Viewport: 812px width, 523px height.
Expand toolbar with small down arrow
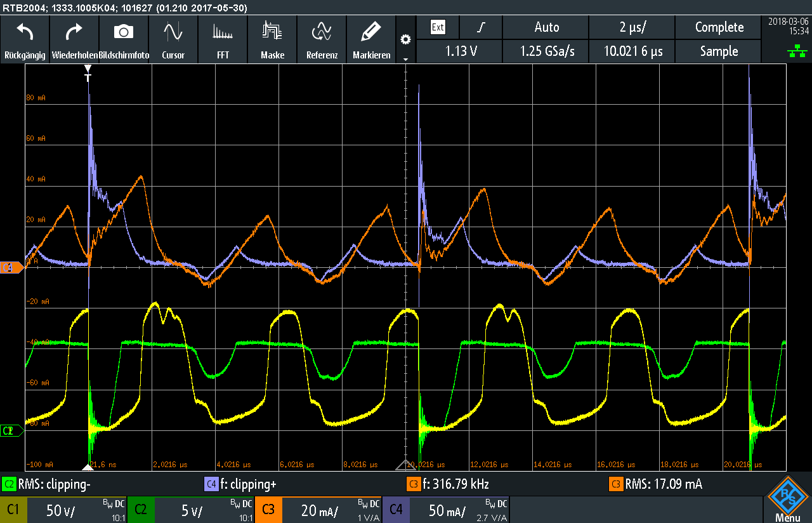(405, 58)
